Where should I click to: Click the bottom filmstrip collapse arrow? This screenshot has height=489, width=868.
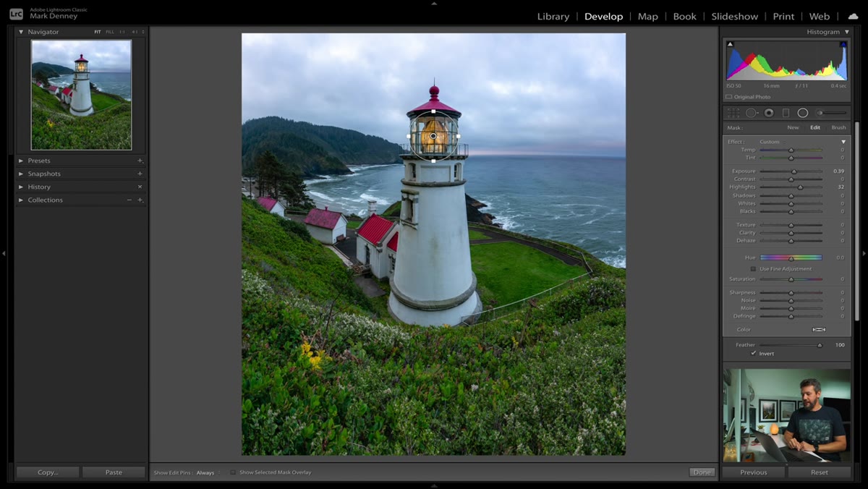(x=434, y=486)
